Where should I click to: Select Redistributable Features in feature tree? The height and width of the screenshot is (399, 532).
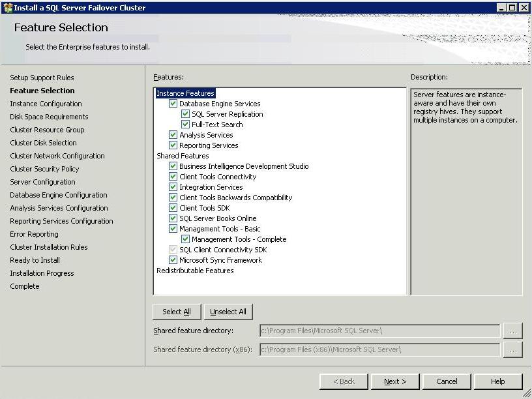click(x=196, y=270)
